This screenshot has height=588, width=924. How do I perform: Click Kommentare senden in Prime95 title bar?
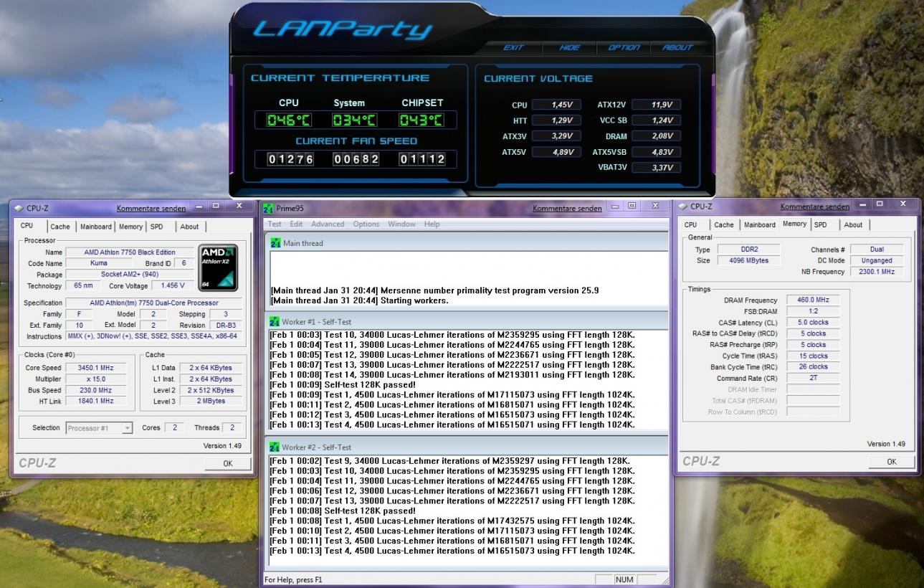coord(567,208)
